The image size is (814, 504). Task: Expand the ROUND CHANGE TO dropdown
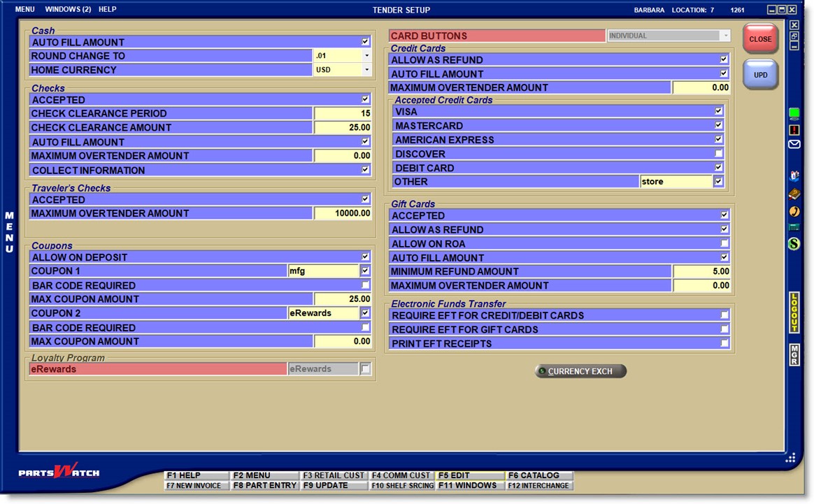tap(366, 56)
